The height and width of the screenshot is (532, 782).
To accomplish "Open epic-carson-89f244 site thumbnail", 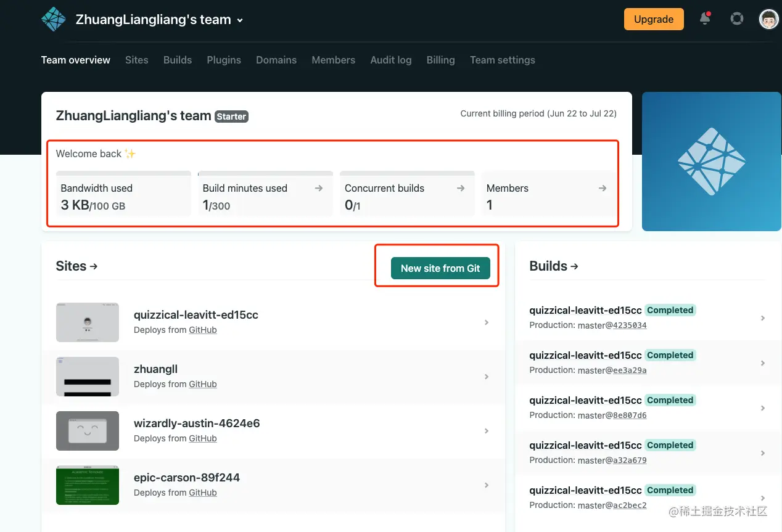I will click(88, 485).
